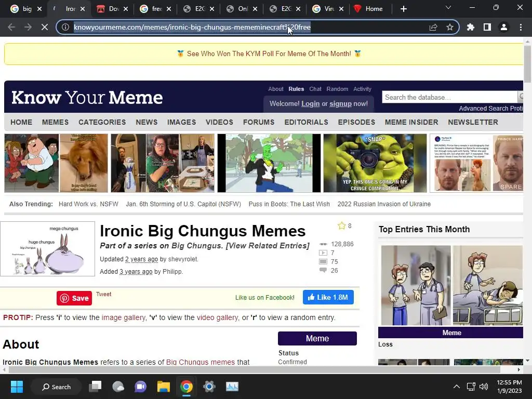This screenshot has width=532, height=399.
Task: Go to HOME in navigation bar
Action: click(21, 122)
